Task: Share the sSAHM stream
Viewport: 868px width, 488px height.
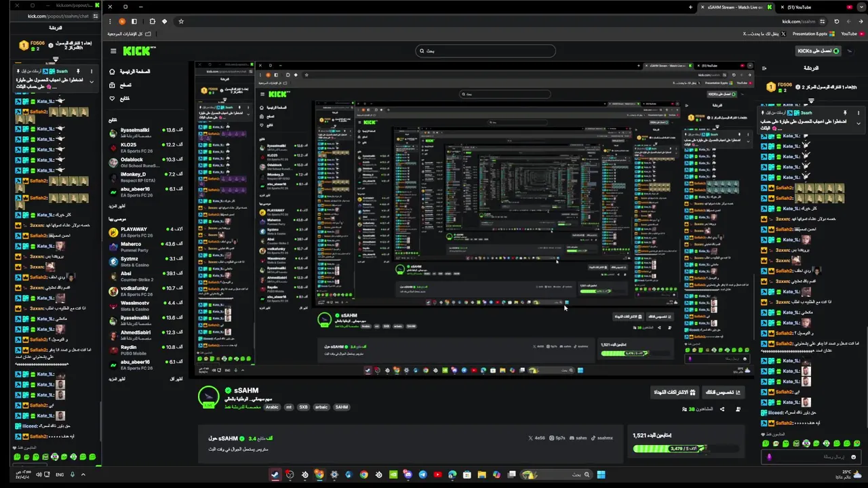Action: [x=722, y=409]
